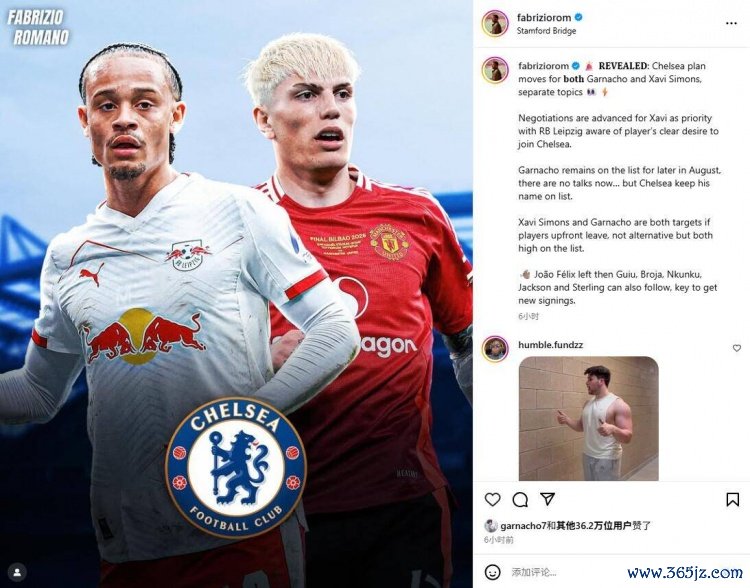Share post with paper plane icon
The height and width of the screenshot is (588, 750).
click(x=547, y=499)
